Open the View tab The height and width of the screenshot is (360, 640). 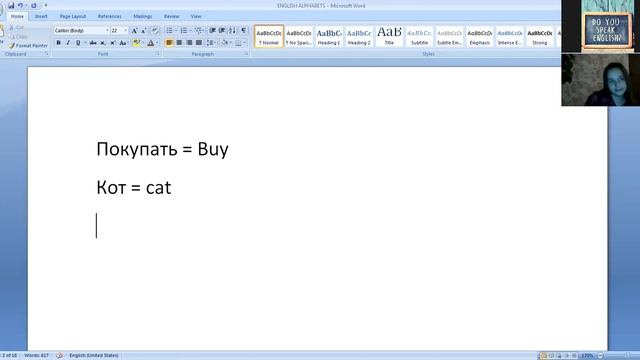196,16
